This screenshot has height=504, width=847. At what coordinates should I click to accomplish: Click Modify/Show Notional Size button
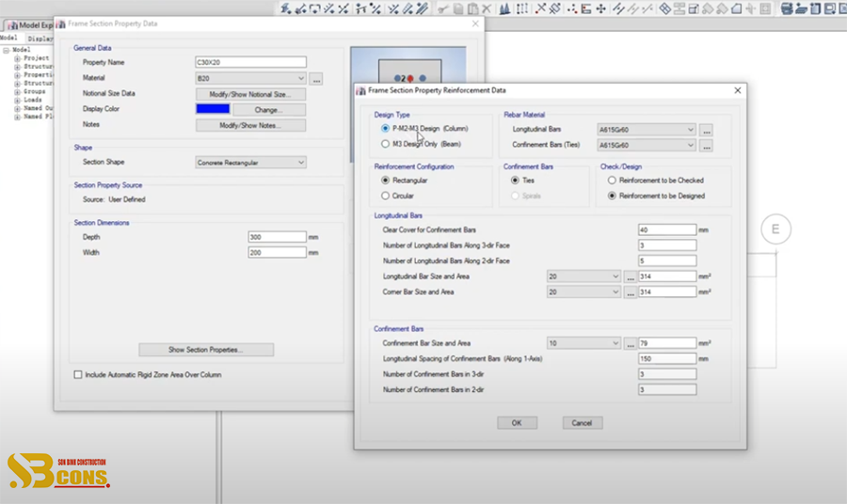click(250, 94)
